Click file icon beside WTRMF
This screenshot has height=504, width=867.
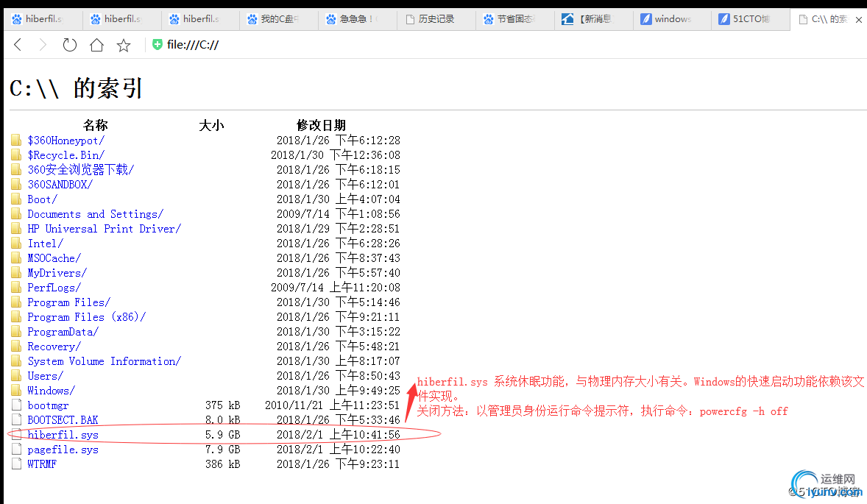(17, 464)
